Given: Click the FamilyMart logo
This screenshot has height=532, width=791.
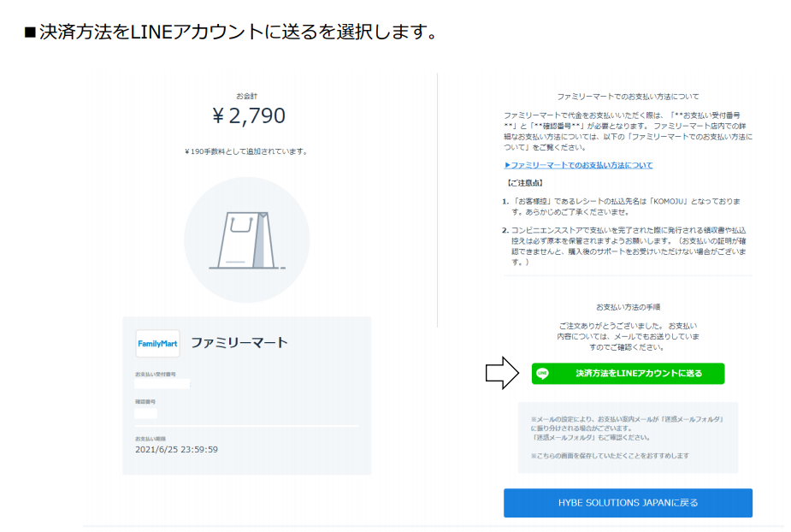Looking at the screenshot, I should (158, 343).
